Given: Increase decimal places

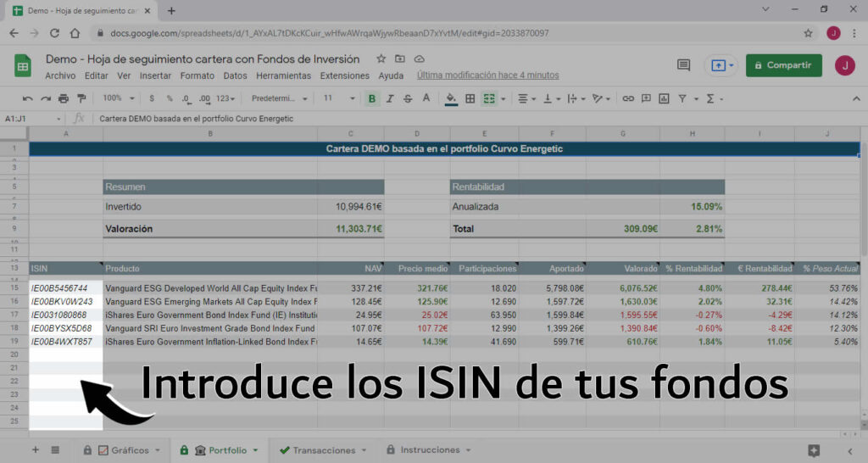Looking at the screenshot, I should click(x=204, y=98).
